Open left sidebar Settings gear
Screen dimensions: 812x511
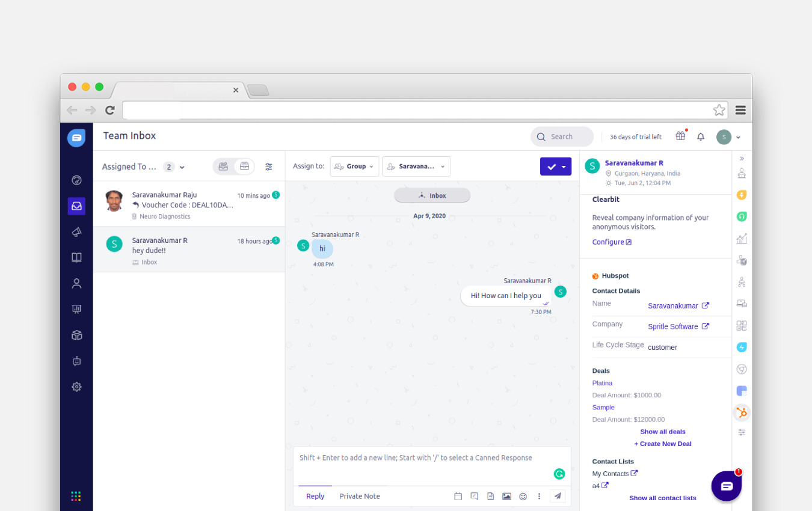click(x=76, y=387)
